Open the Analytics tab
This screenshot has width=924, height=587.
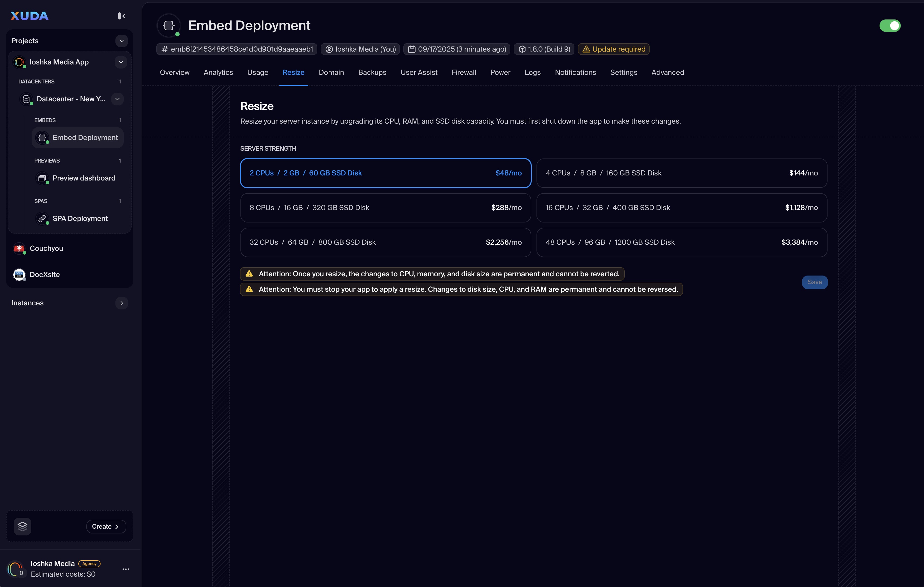tap(218, 72)
